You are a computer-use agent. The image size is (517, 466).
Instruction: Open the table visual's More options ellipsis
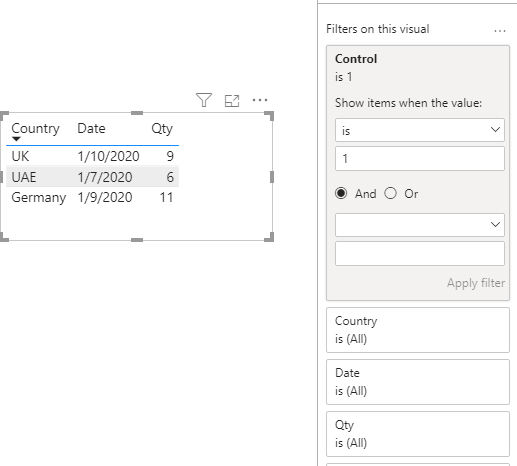coord(260,100)
